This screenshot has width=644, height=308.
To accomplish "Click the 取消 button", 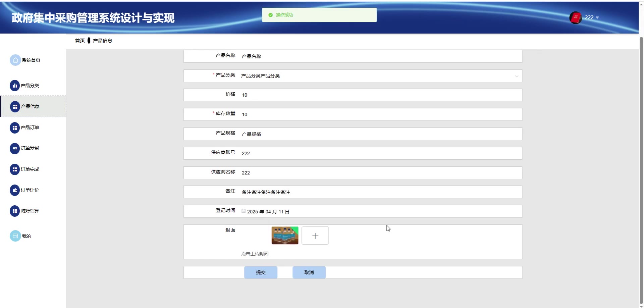I will tap(309, 272).
